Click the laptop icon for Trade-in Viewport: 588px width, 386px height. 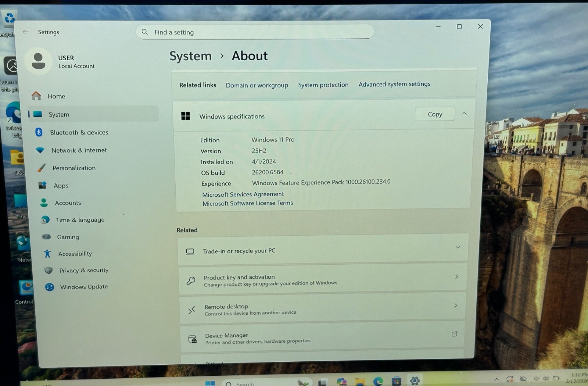[190, 251]
